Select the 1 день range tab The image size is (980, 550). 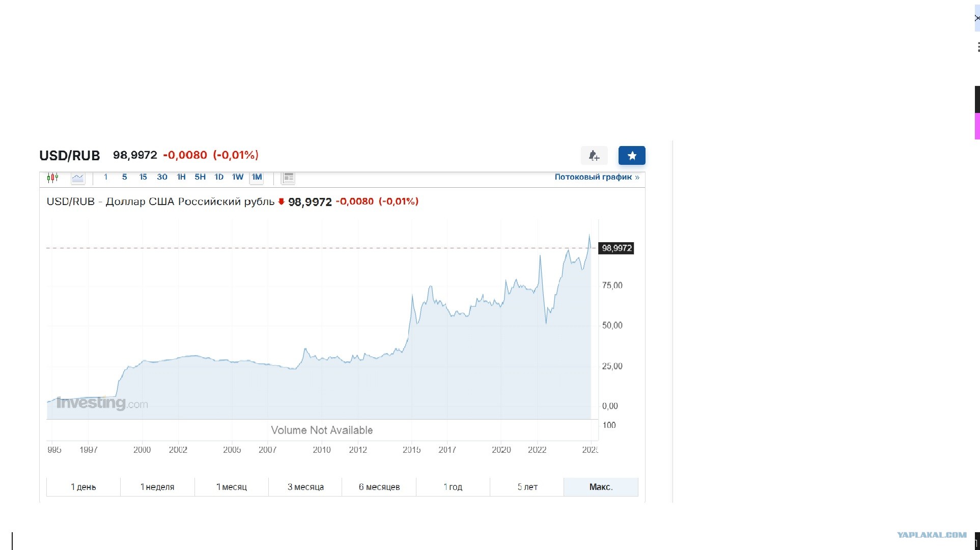[x=83, y=487]
